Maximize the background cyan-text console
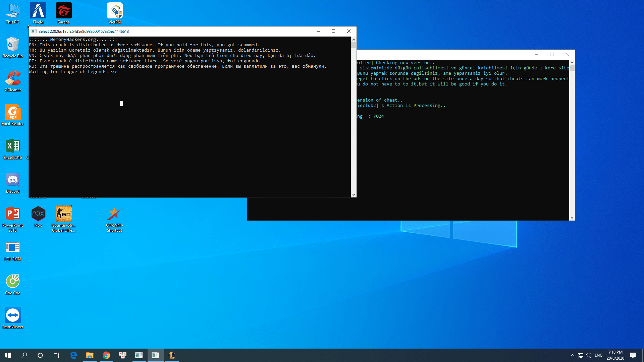644x362 pixels. (552, 54)
